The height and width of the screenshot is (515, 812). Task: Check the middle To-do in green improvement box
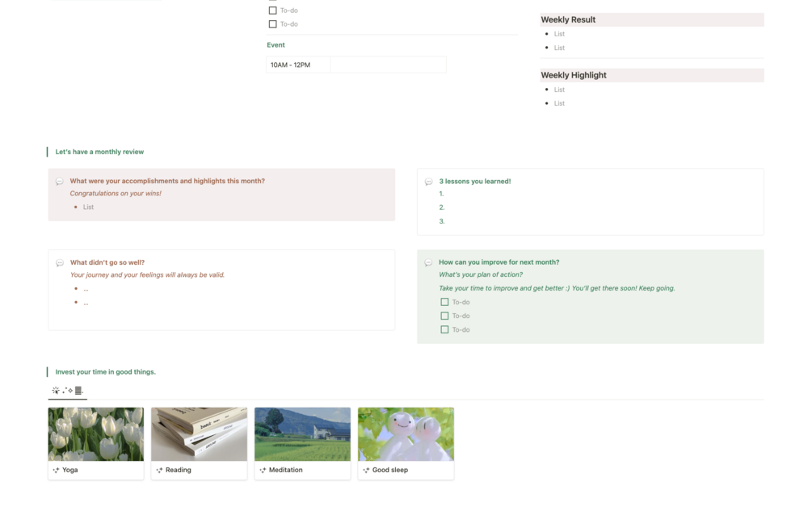click(444, 316)
